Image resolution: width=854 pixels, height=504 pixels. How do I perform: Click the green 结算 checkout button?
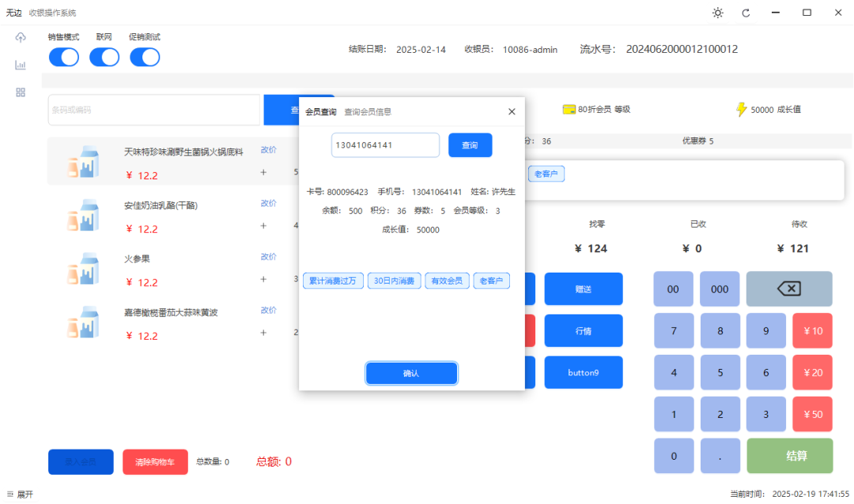(789, 456)
